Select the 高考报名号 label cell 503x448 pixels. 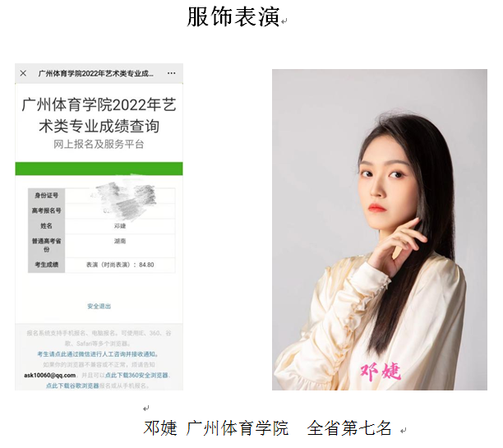(47, 210)
